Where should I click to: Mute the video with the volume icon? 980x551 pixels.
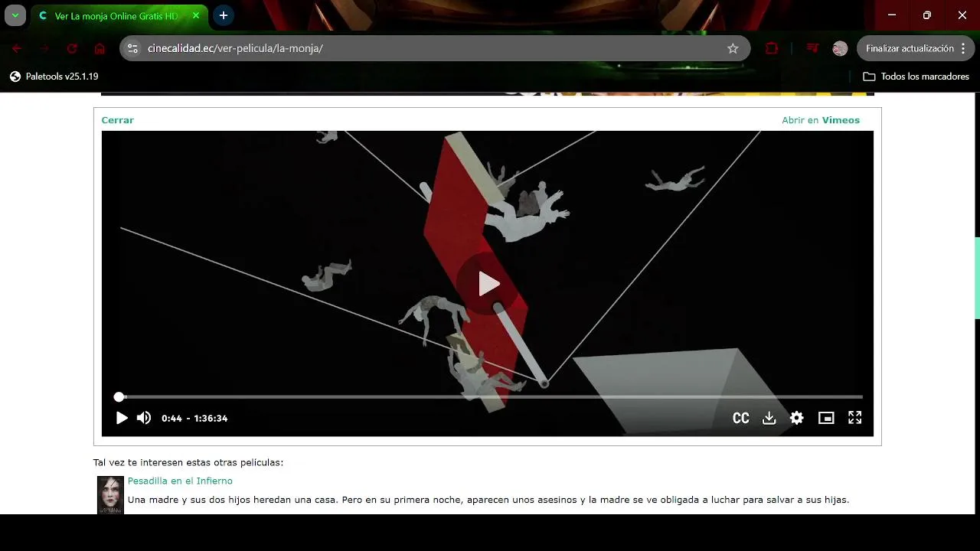coord(144,418)
